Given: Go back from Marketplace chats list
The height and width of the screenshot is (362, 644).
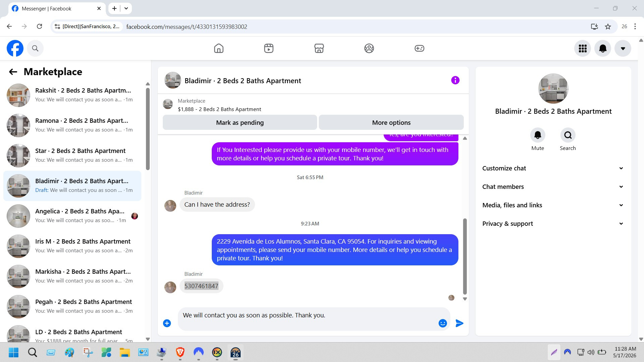Looking at the screenshot, I should click(13, 72).
